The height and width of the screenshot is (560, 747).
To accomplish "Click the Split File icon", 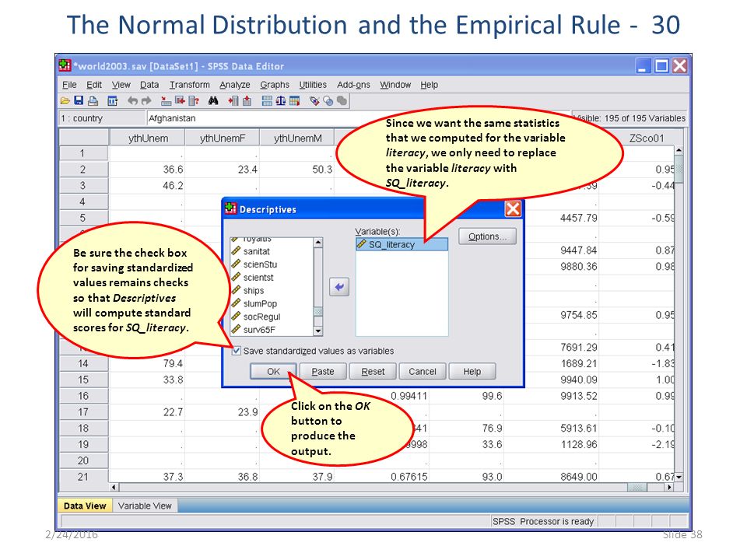I will 267,100.
